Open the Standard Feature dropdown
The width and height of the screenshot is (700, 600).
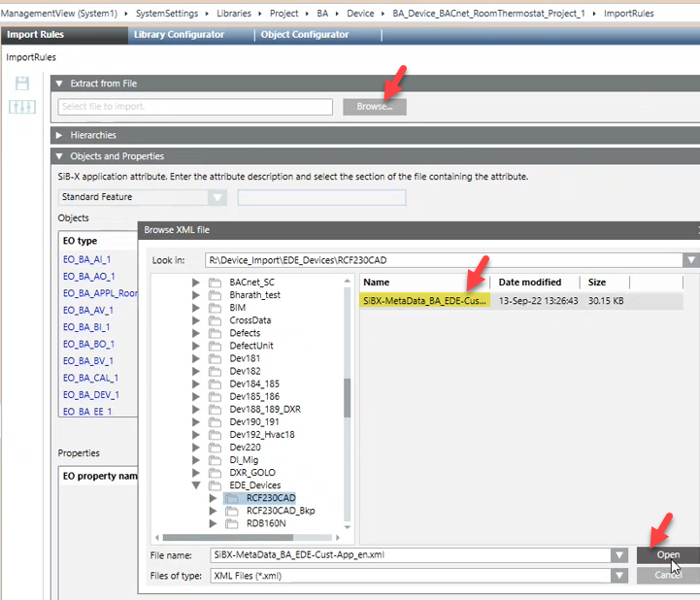217,197
